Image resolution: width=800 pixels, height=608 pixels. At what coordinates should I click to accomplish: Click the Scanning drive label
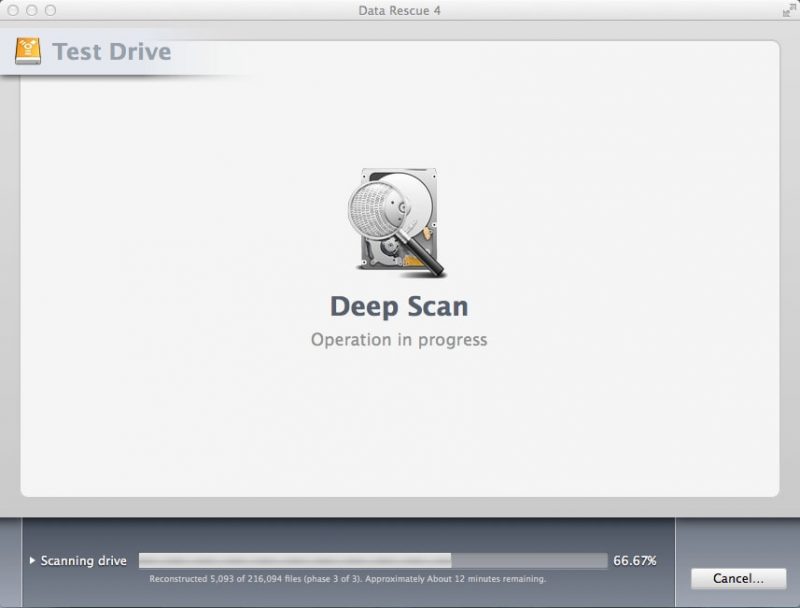[84, 561]
